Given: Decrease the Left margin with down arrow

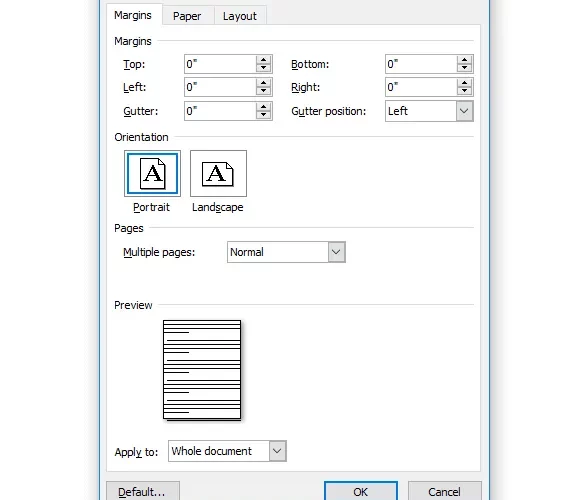Looking at the screenshot, I should 264,91.
